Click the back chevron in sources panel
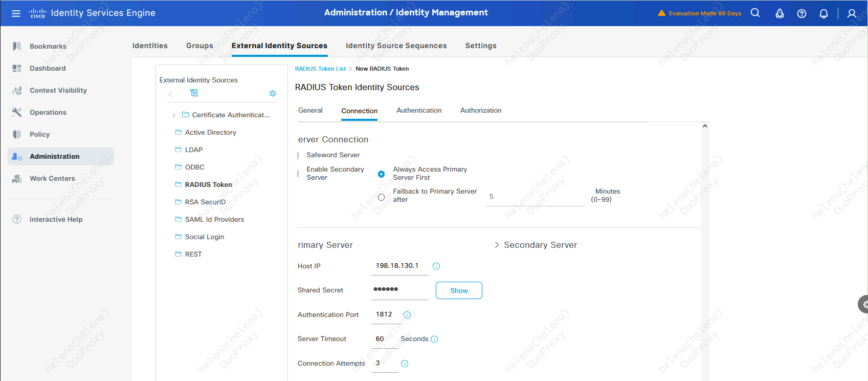Screen dimensions: 868x381 [x=170, y=94]
